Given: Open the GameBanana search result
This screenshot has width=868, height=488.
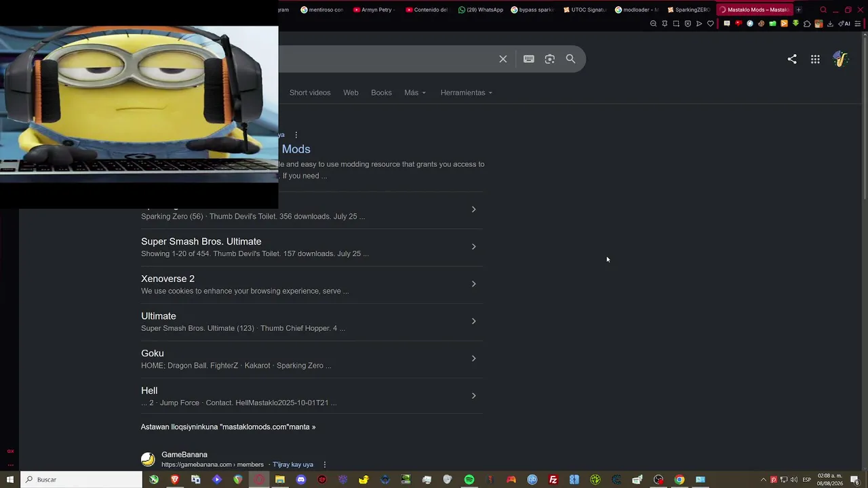Looking at the screenshot, I should pyautogui.click(x=184, y=455).
